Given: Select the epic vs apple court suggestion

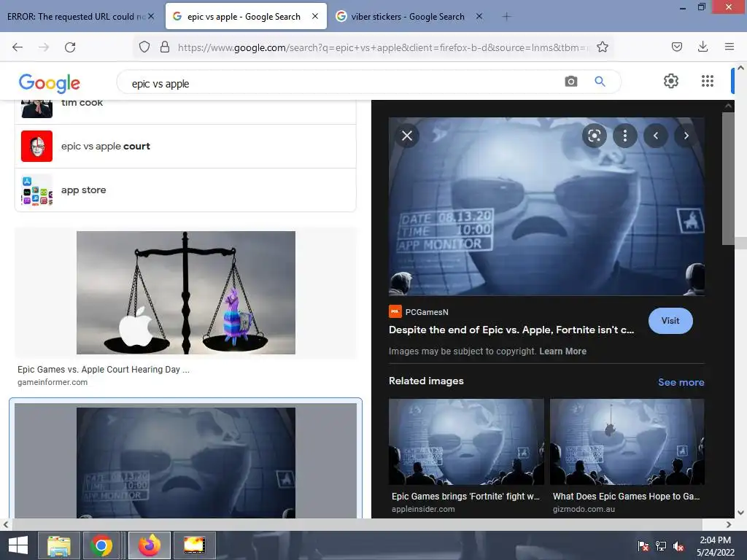Looking at the screenshot, I should pos(186,146).
